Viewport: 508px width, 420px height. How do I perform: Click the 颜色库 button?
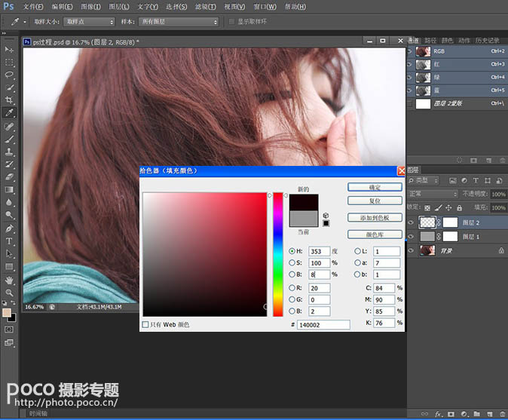(375, 235)
